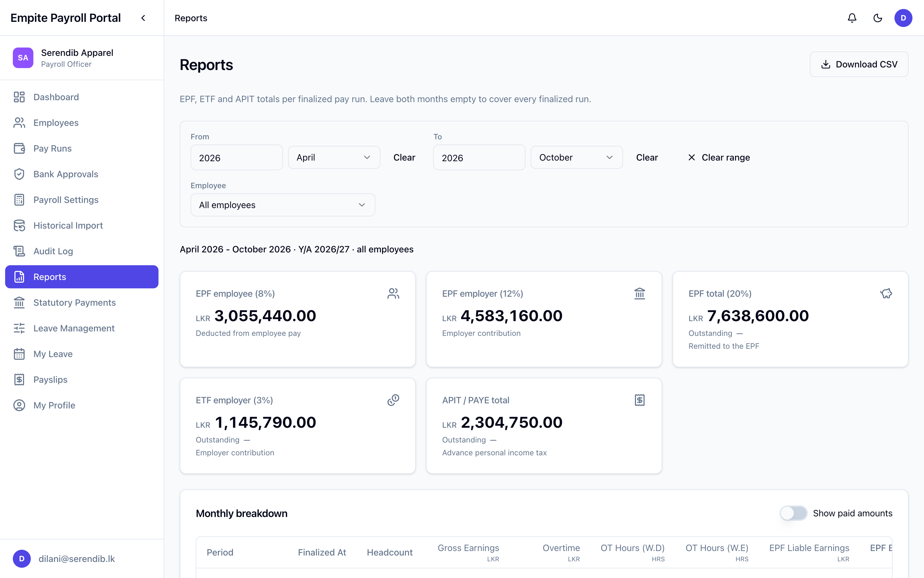Click the To year field 2026

click(479, 157)
